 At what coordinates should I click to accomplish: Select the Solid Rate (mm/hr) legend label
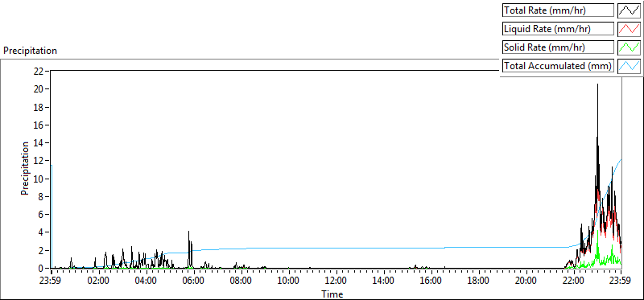pyautogui.click(x=558, y=47)
